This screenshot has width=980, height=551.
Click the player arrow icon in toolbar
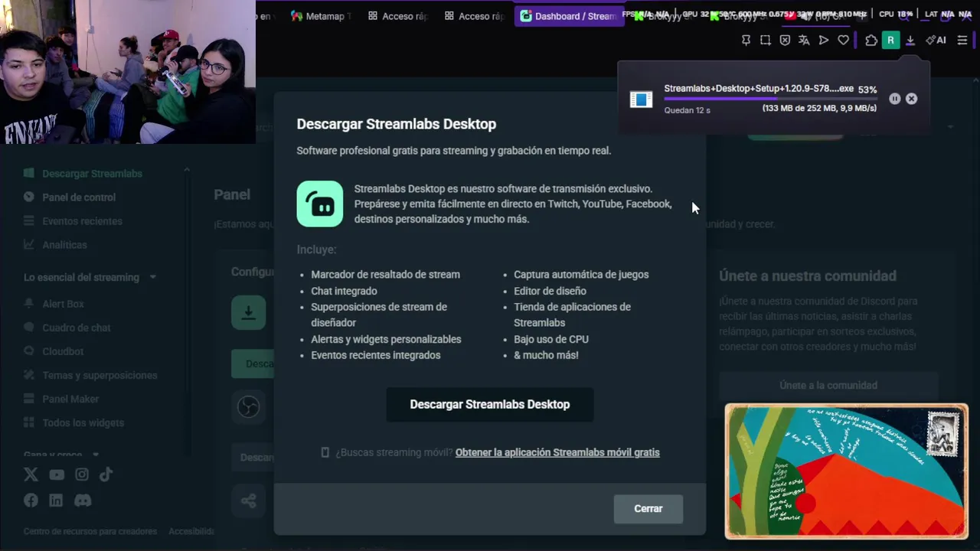tap(824, 41)
